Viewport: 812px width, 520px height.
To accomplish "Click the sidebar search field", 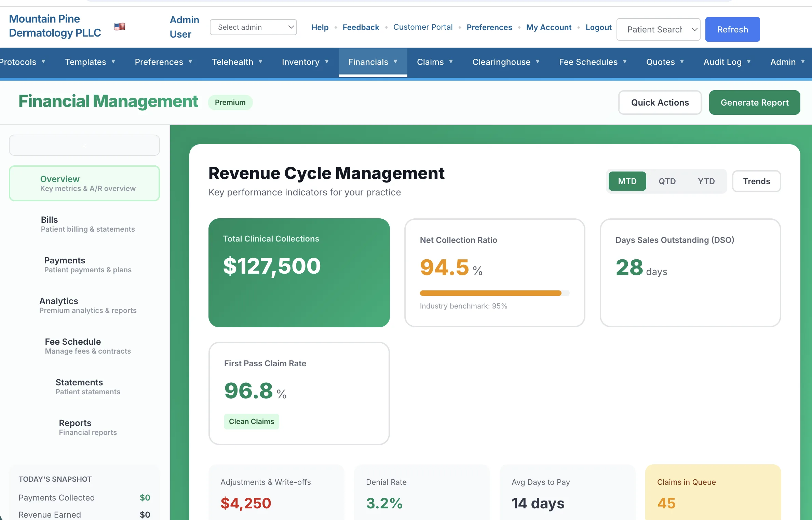I will (x=84, y=145).
